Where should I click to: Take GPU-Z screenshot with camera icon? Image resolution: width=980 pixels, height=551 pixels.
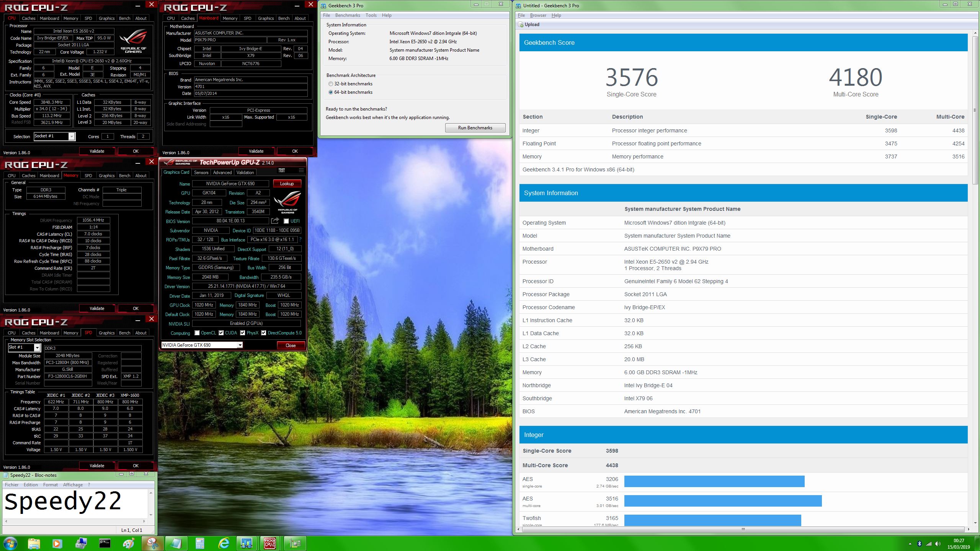pos(282,170)
